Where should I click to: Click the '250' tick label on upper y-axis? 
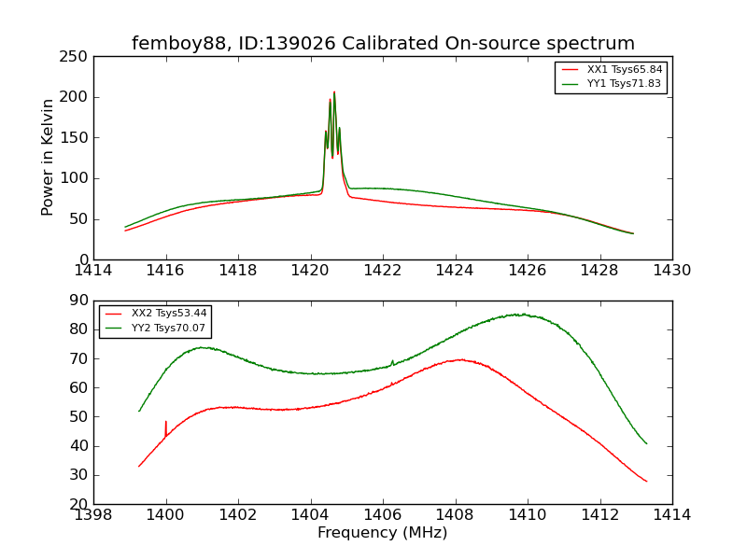click(74, 57)
